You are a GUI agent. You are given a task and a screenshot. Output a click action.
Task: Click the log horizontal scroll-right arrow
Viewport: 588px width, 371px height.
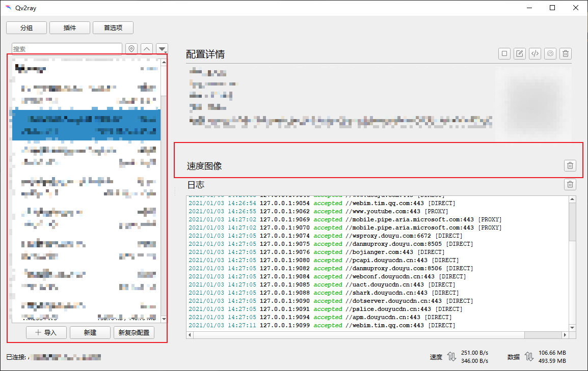(565, 335)
